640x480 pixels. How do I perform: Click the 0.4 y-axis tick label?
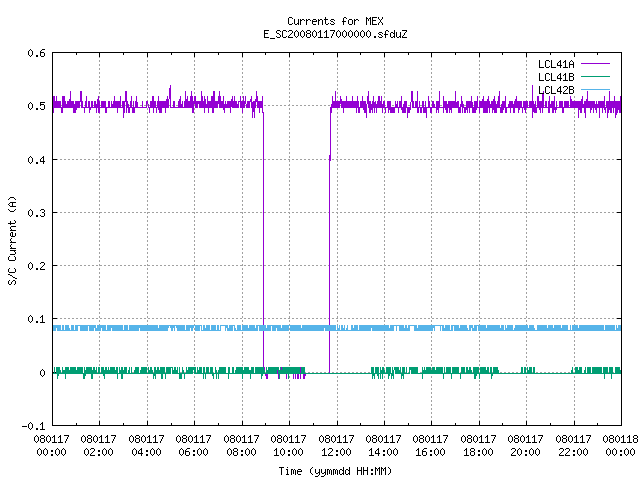coord(36,160)
